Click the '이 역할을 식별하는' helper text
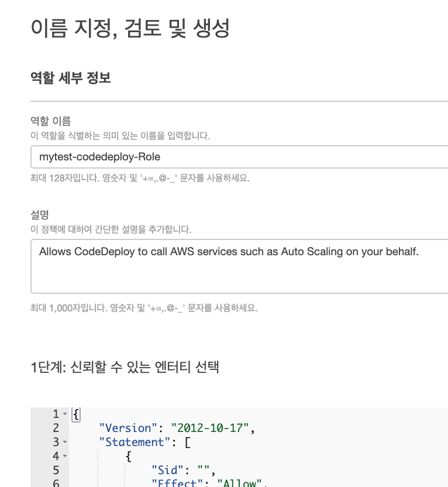This screenshot has width=448, height=487. point(120,136)
